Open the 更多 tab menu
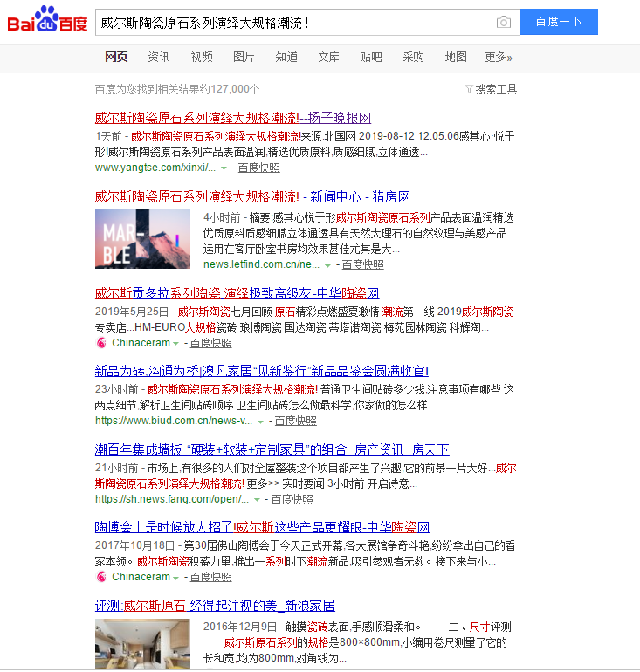640x672 pixels. pyautogui.click(x=498, y=57)
